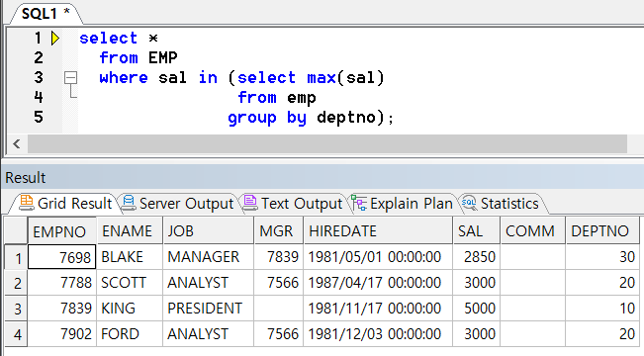Click the BLAKE name cell
Screen dimensions: 644x356
pyautogui.click(x=130, y=257)
